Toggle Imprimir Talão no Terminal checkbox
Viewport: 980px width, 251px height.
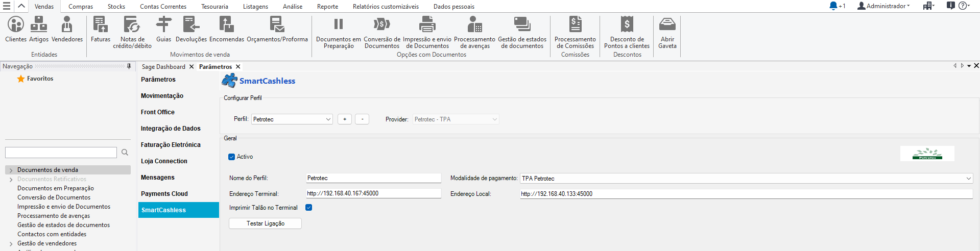click(308, 208)
